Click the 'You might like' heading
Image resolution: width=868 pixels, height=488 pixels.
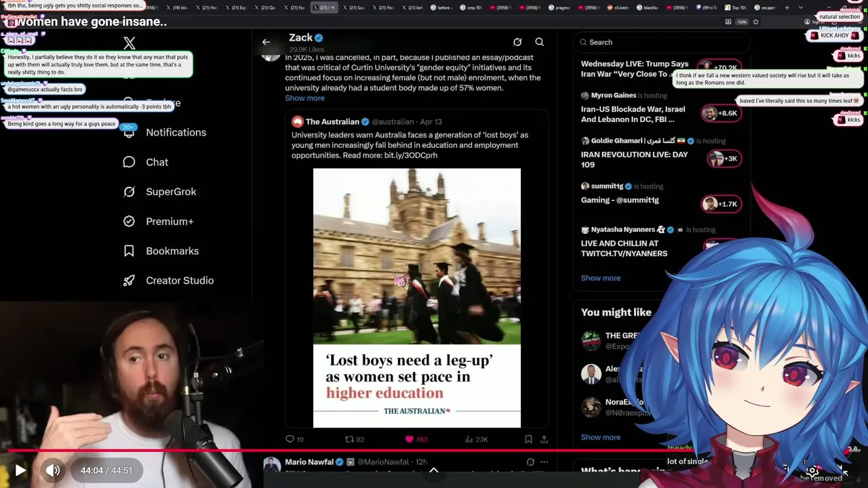[x=616, y=312]
